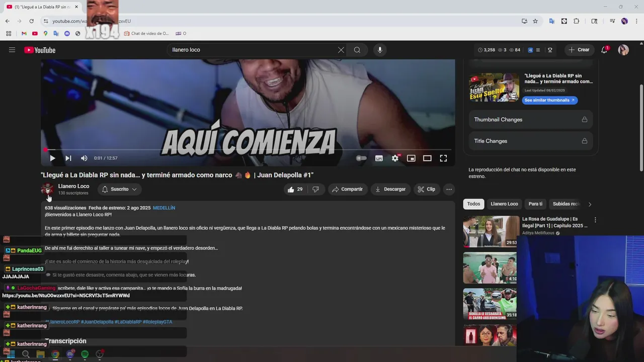Open the YouTube hamburger guide menu
The height and width of the screenshot is (362, 644).
coord(12,50)
